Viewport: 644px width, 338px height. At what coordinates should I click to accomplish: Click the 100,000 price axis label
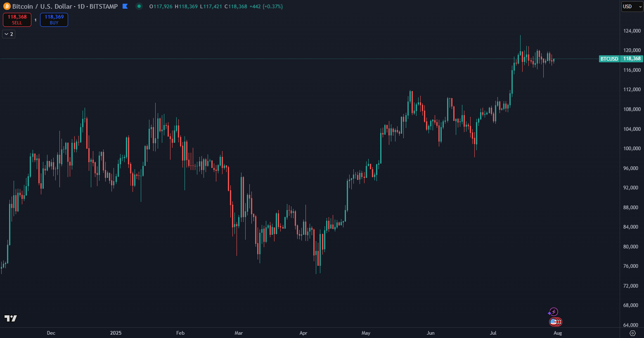coord(632,149)
